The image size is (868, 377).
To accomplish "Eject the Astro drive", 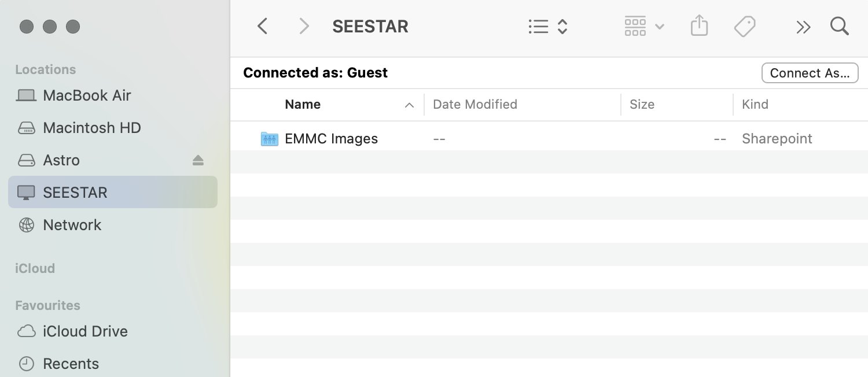I will pos(198,160).
